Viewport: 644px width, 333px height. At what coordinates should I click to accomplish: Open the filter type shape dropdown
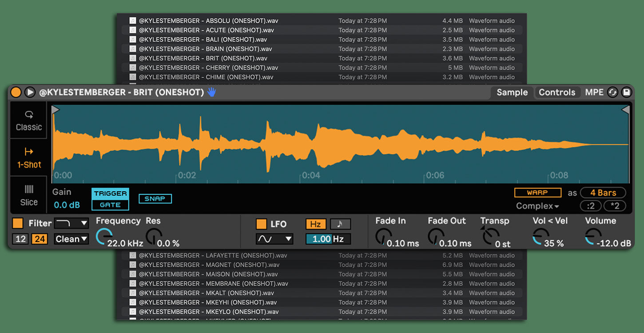[71, 223]
